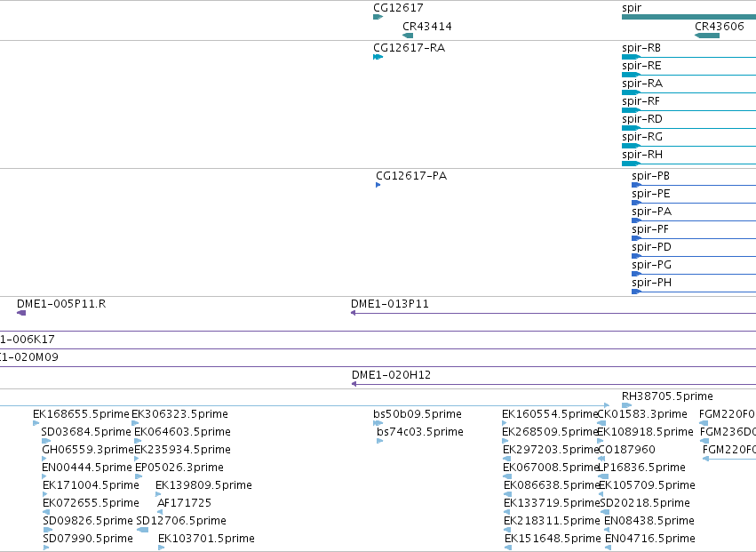Viewport: 756px width, 552px height.
Task: Click EST EK235934.5prime
Action: 182,450
